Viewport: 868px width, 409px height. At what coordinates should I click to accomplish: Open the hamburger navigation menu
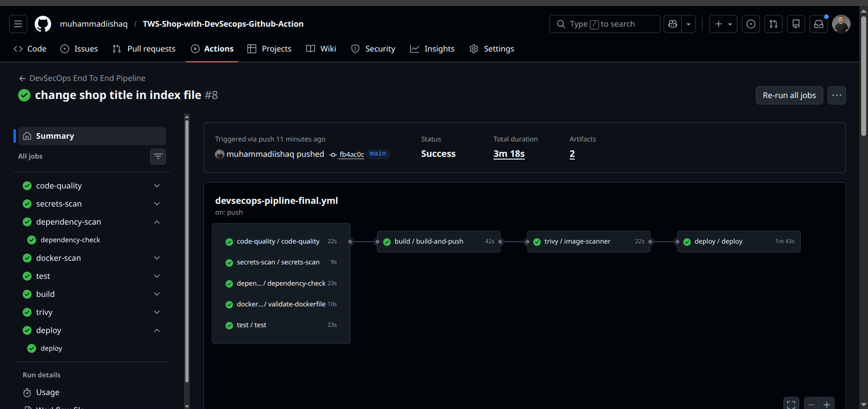18,24
